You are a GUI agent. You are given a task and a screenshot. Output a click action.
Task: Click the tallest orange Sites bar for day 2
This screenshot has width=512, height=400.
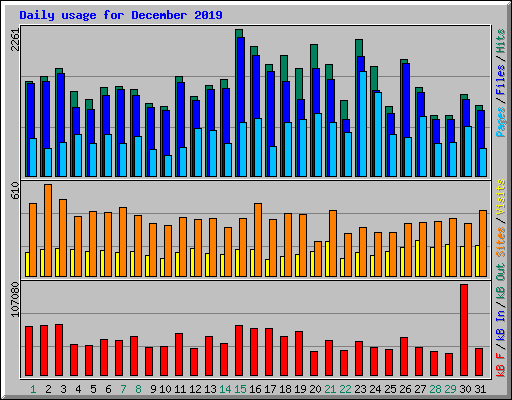point(48,230)
